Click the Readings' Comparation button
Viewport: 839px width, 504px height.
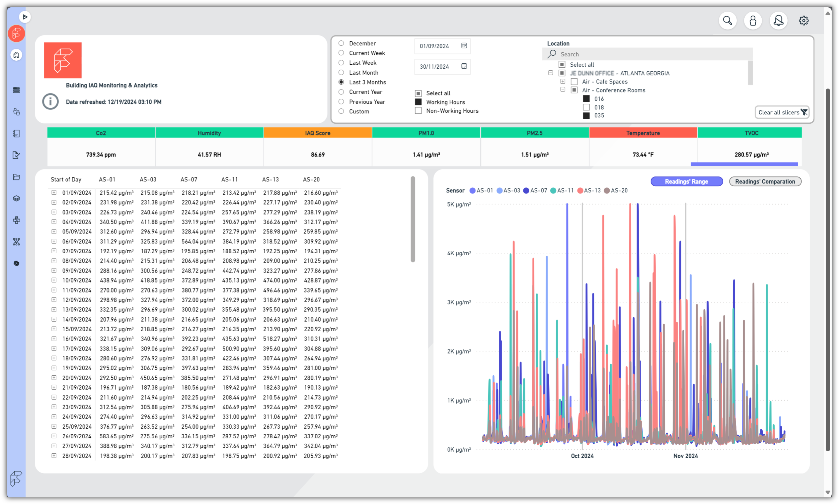[765, 182]
